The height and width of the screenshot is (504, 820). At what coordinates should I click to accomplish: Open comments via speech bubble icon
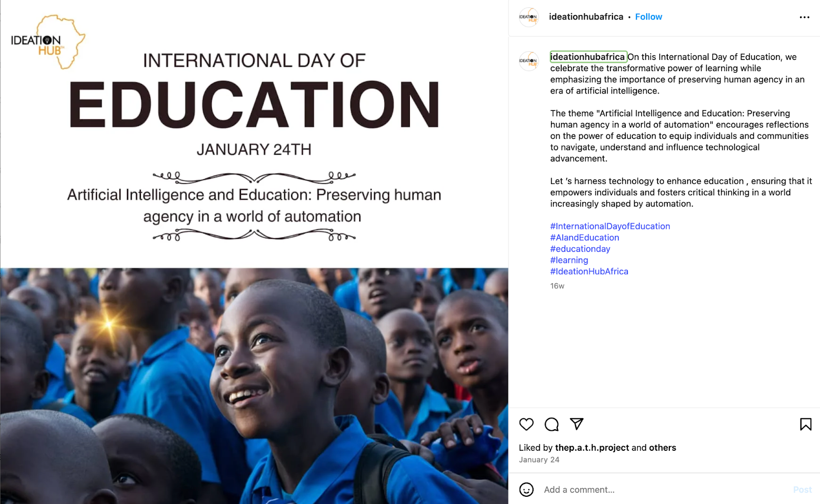pyautogui.click(x=551, y=424)
